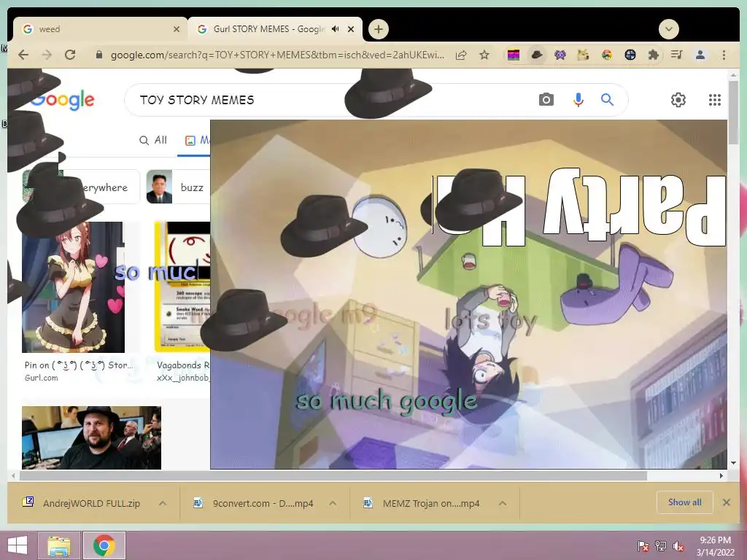Go back to the previous page
The width and height of the screenshot is (747, 560).
pos(23,55)
